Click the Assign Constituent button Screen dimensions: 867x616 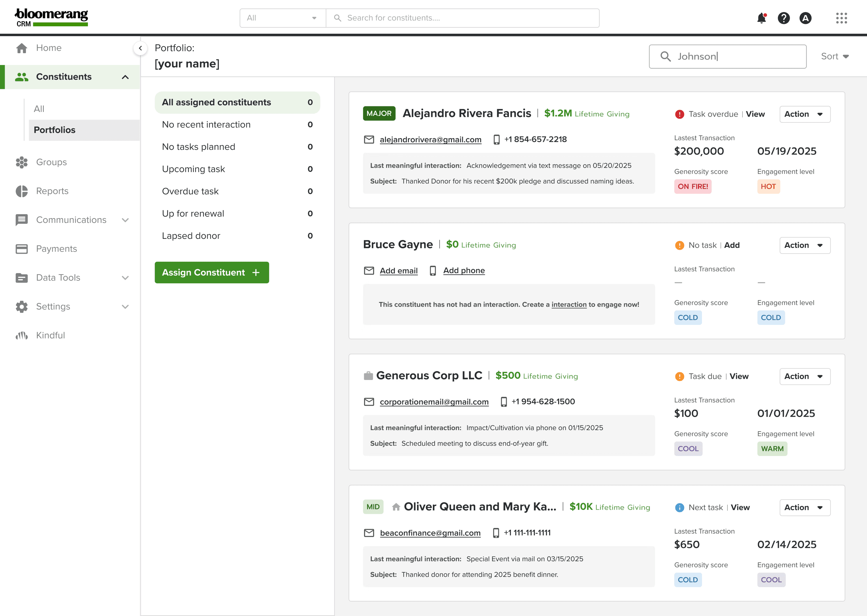click(x=212, y=272)
